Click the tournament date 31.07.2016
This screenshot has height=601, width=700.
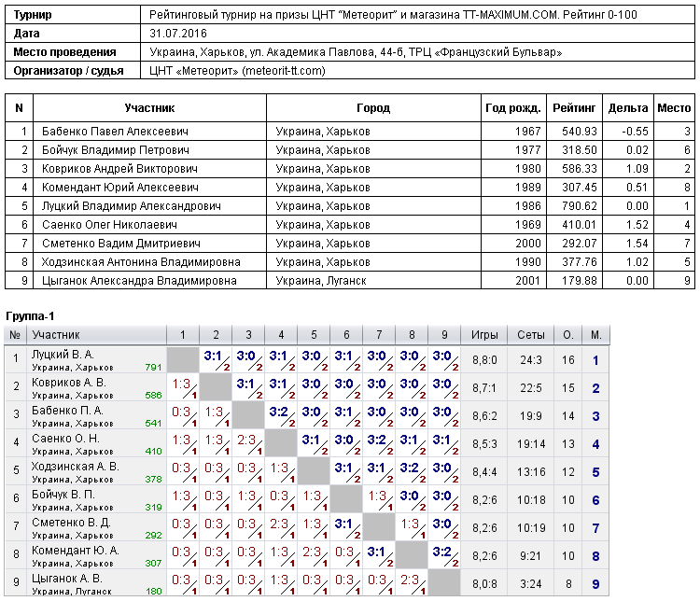point(178,34)
